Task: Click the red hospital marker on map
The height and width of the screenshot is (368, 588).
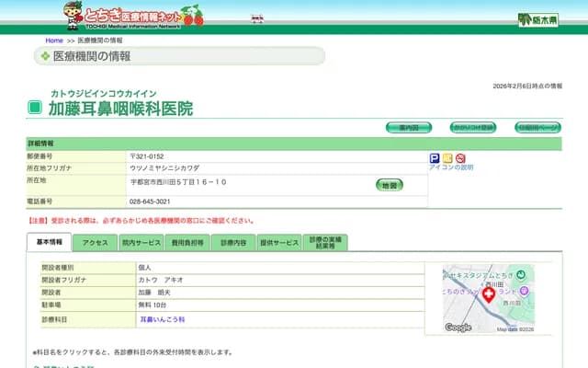Action: [x=489, y=295]
